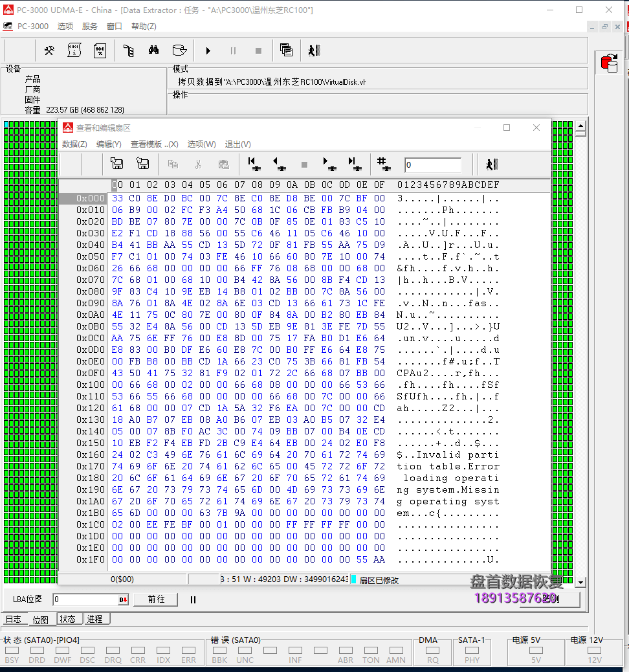Click the go-to sector number (#) icon
This screenshot has height=672, width=629.
pyautogui.click(x=384, y=164)
